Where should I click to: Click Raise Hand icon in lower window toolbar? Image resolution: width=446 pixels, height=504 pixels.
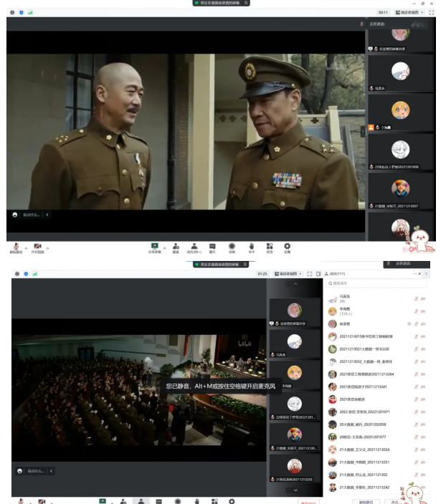click(x=196, y=501)
